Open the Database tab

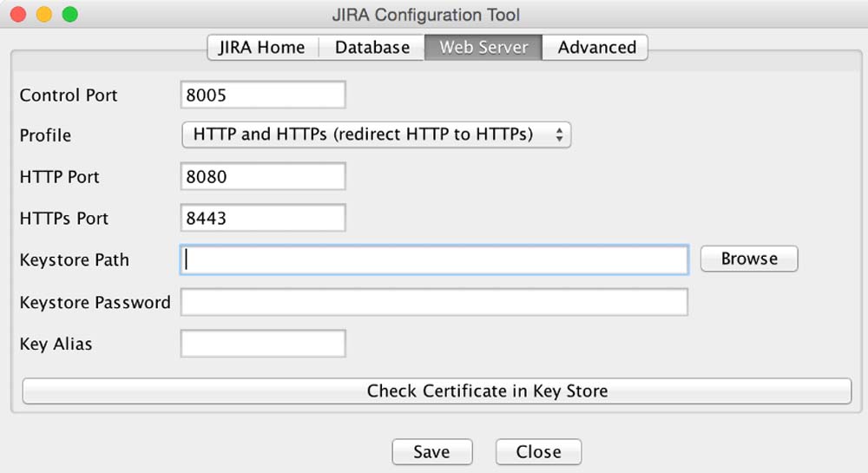click(372, 48)
